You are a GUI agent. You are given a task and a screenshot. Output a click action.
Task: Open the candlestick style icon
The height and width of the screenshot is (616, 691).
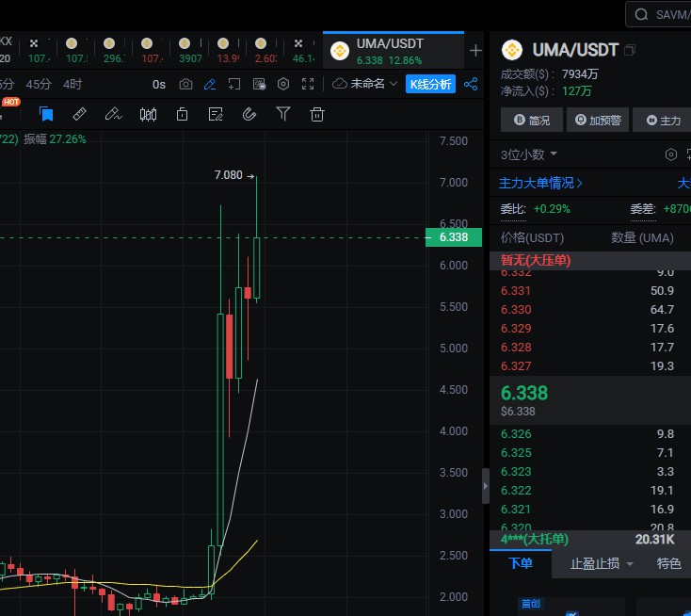click(148, 115)
